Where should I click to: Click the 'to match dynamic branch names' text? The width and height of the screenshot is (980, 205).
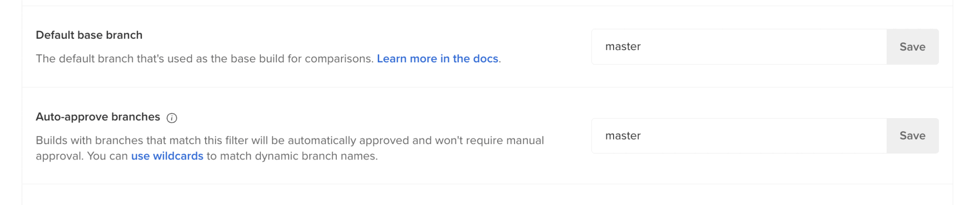click(292, 156)
